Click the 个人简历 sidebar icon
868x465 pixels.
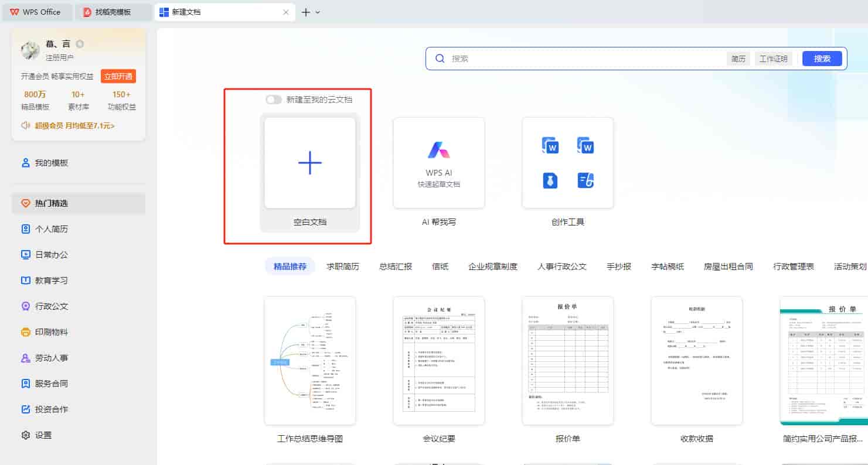25,229
